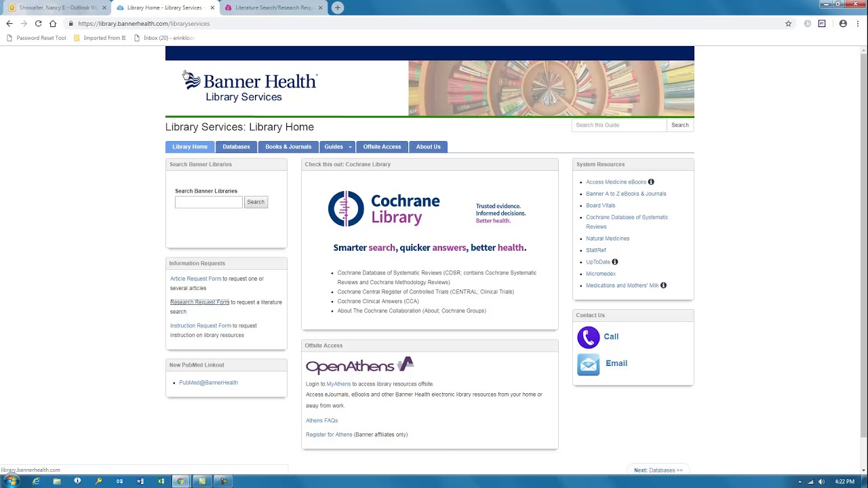Open the Databases navigation tab
The image size is (868, 488).
pos(236,147)
